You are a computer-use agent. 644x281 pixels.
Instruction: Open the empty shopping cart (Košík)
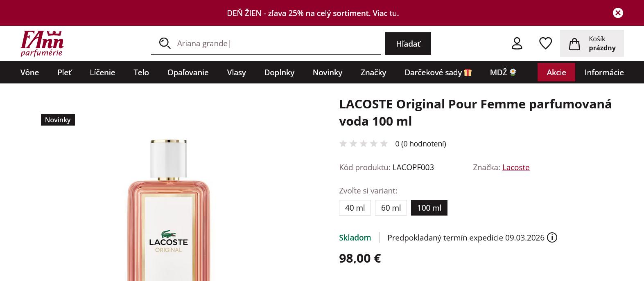click(592, 43)
